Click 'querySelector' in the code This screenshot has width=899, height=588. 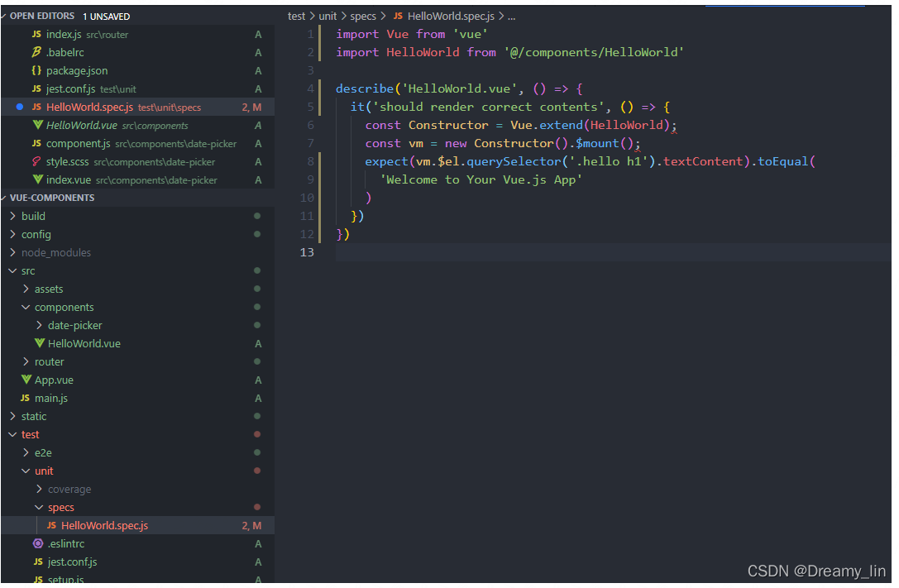point(514,161)
